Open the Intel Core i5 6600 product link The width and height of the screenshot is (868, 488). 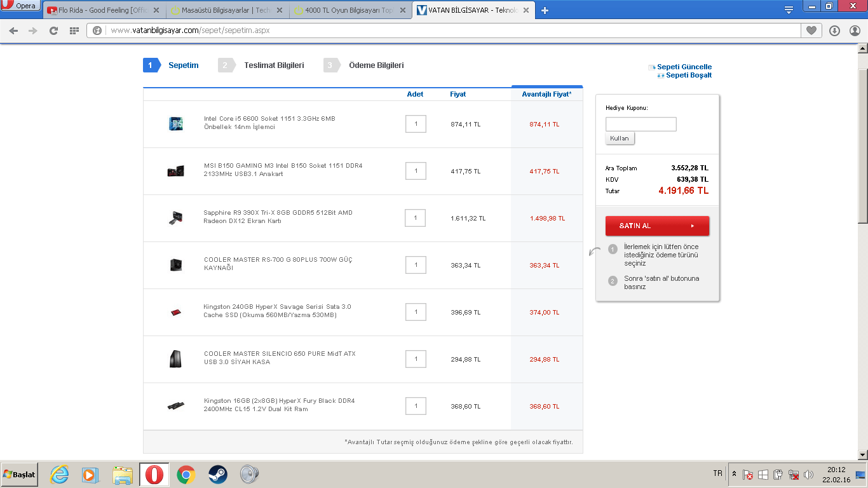[x=269, y=123]
